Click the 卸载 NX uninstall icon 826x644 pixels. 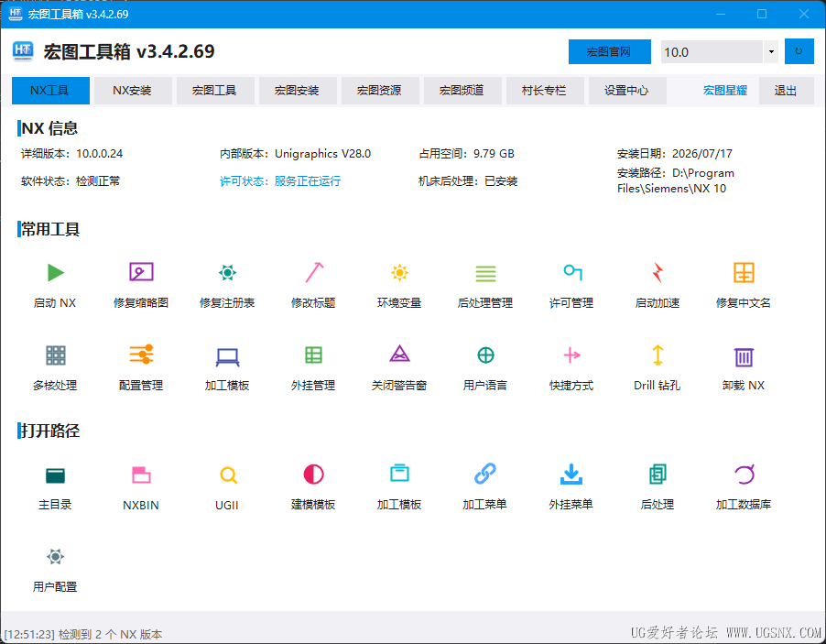744,357
